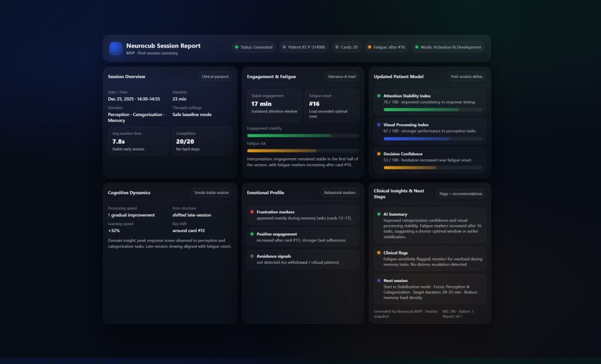Click the orange Clinical flags dot

[x=379, y=253]
